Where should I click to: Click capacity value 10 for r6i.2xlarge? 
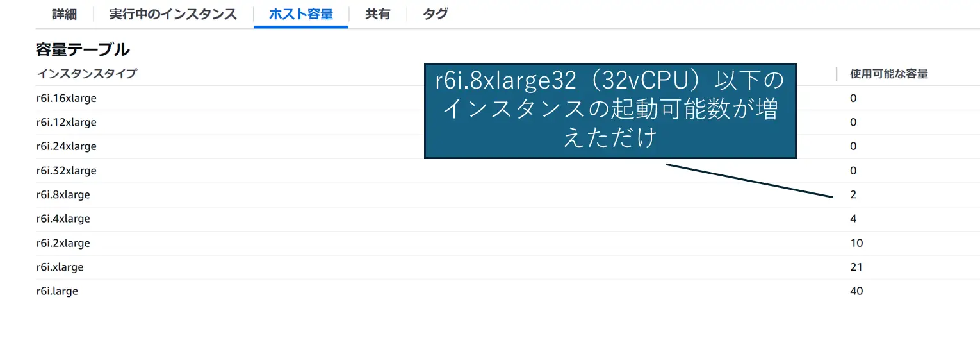pyautogui.click(x=856, y=243)
